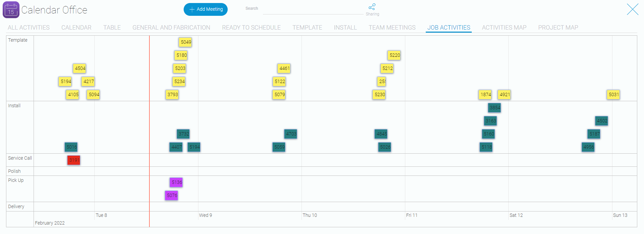Switch to Team Meetings tab
The height and width of the screenshot is (234, 644).
point(392,28)
